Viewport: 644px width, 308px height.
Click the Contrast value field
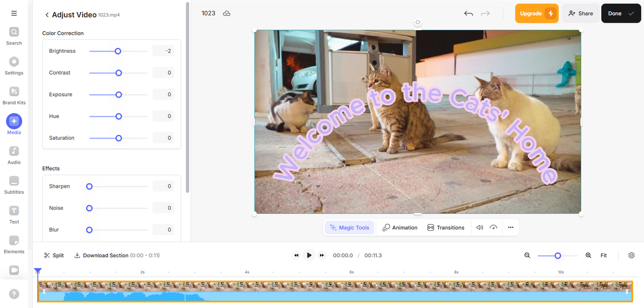[x=164, y=72]
